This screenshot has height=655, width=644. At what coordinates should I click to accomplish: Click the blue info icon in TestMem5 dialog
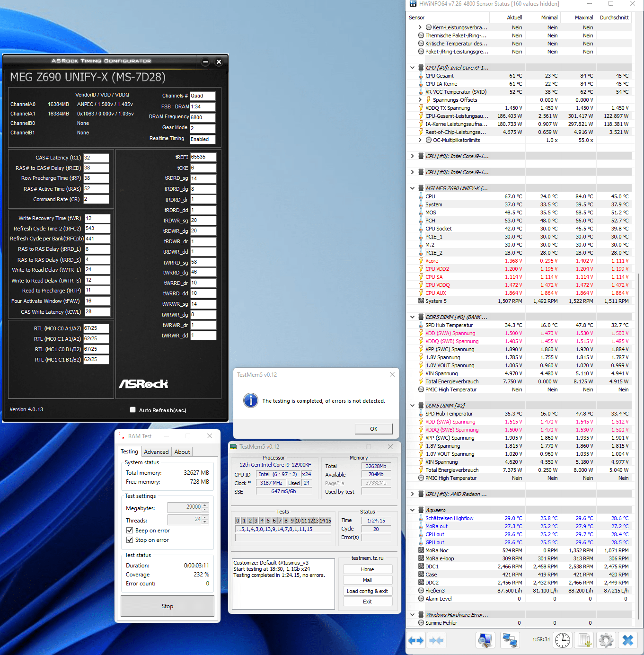pyautogui.click(x=251, y=400)
